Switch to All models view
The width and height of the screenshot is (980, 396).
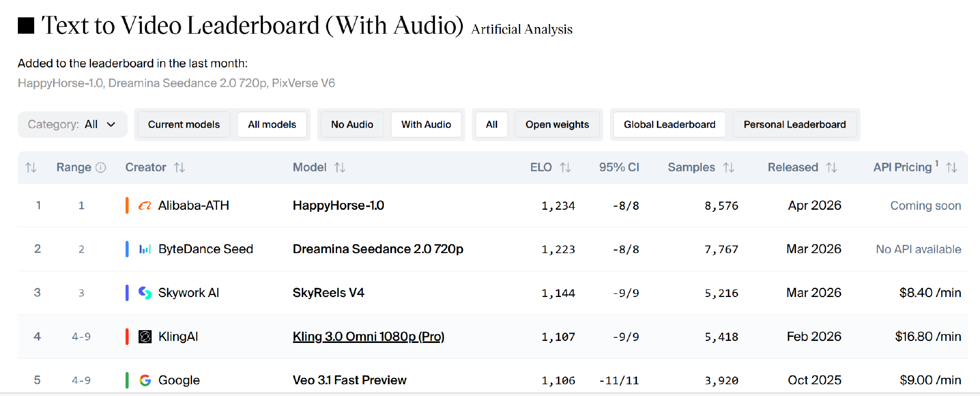272,125
